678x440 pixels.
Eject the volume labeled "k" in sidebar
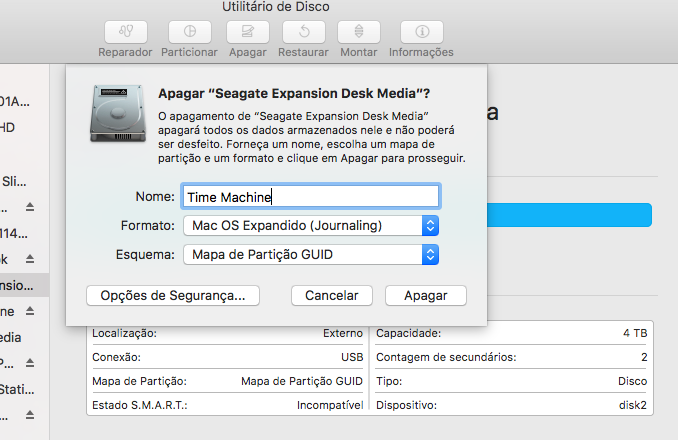click(29, 259)
